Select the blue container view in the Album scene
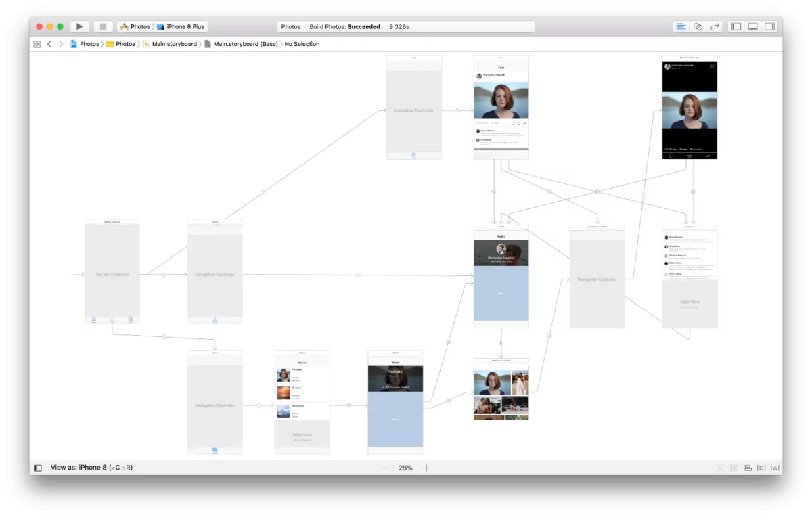812x517 pixels. [x=395, y=420]
